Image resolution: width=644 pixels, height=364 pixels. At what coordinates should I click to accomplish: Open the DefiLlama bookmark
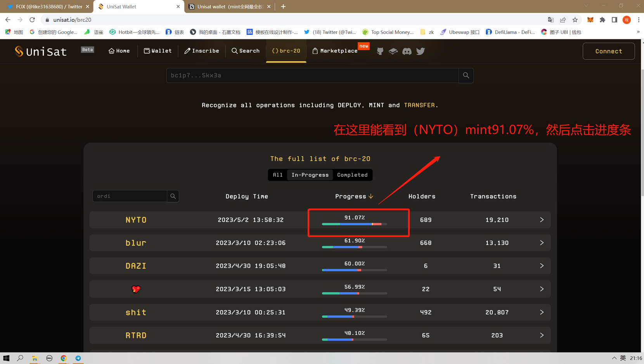(x=510, y=32)
